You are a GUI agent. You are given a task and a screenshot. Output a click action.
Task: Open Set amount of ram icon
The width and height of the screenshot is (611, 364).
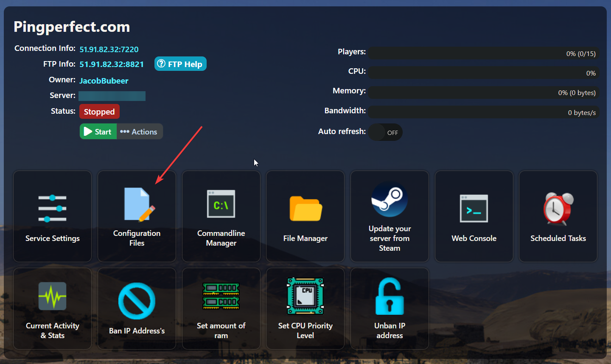(x=221, y=296)
